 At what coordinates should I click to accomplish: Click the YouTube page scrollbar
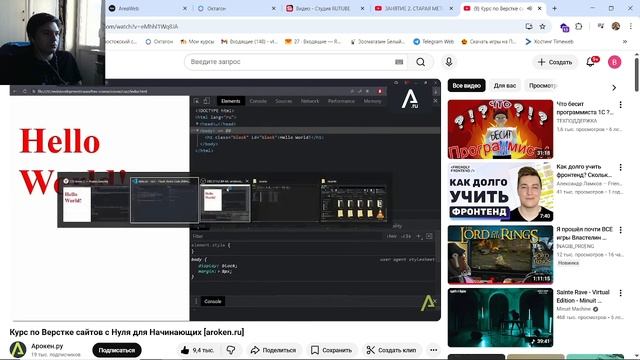(x=637, y=76)
